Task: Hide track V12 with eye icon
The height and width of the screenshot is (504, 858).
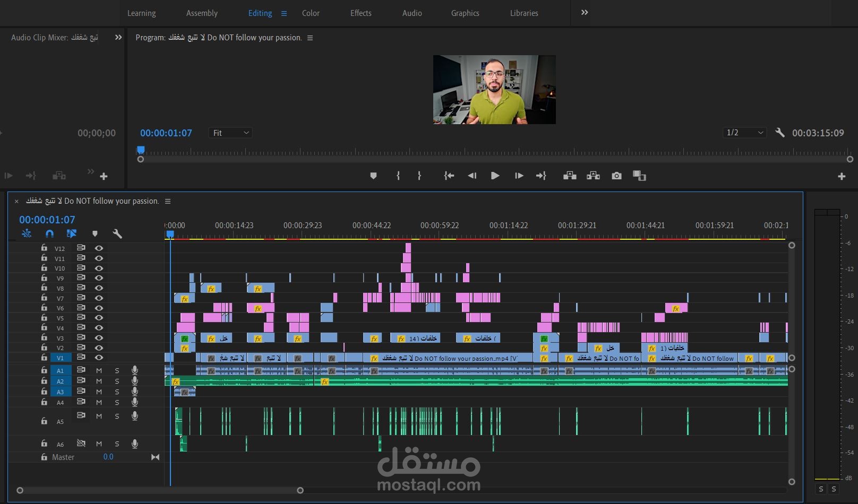Action: pyautogui.click(x=99, y=248)
